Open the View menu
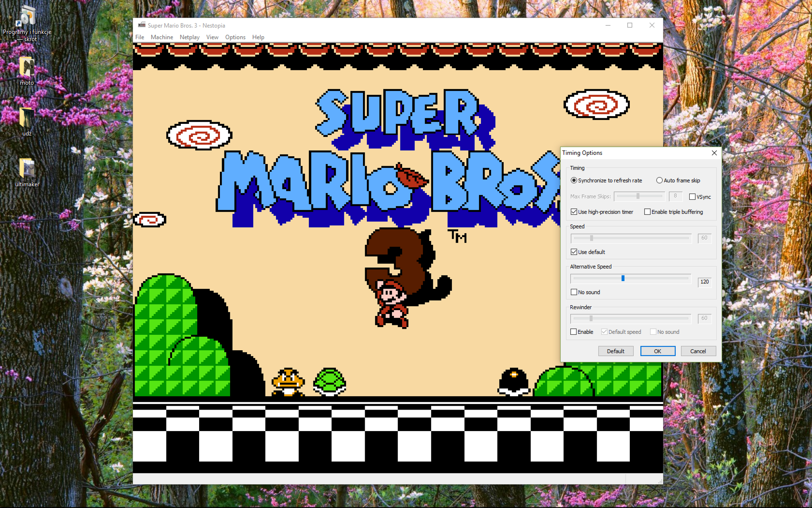 coord(212,37)
